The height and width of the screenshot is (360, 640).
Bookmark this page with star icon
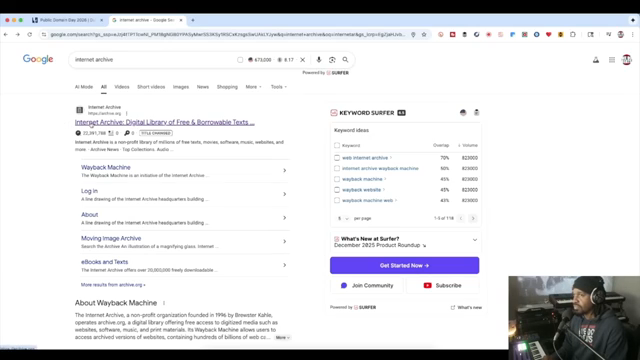(x=424, y=35)
